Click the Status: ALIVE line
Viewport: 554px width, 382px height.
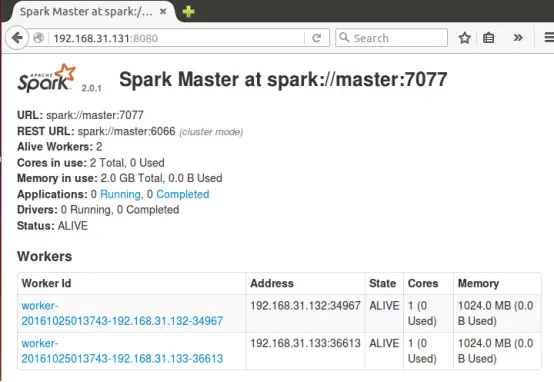(x=52, y=226)
